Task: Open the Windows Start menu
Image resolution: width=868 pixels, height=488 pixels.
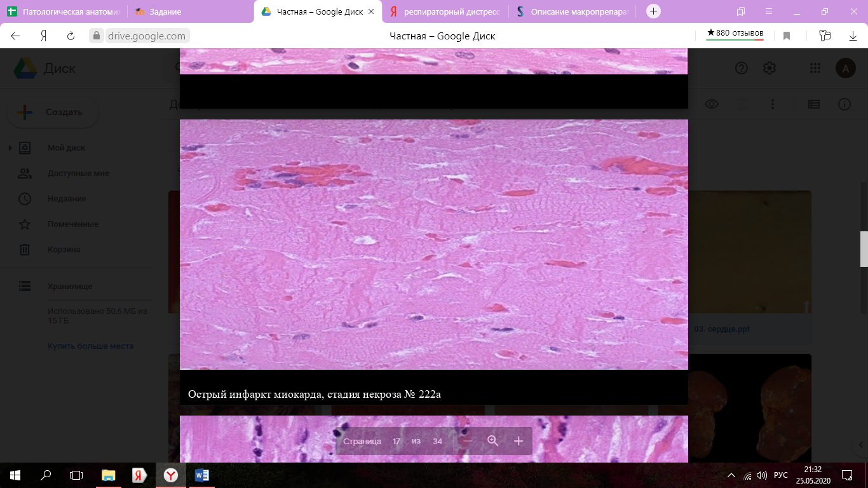Action: (x=15, y=475)
